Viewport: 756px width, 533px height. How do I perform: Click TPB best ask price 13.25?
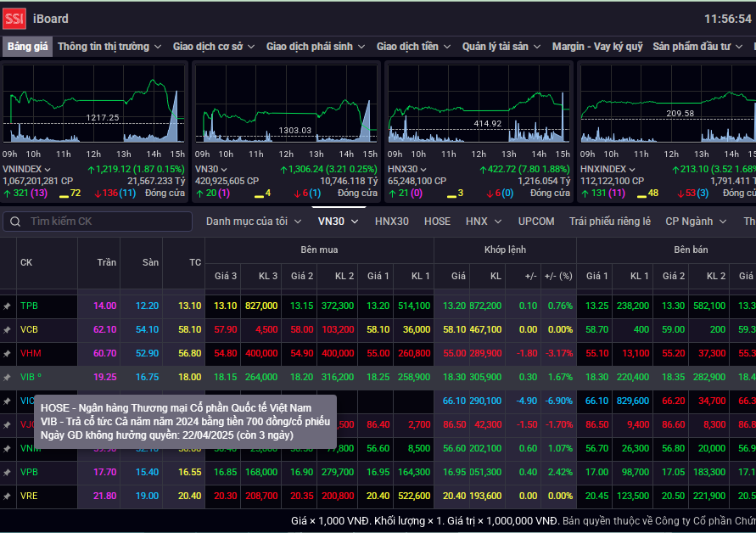[x=596, y=306]
